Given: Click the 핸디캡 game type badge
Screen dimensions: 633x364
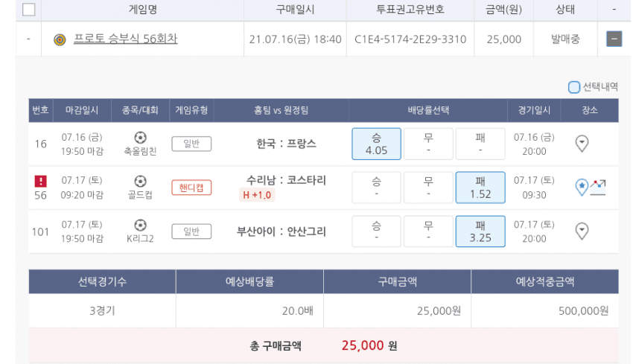Looking at the screenshot, I should (191, 188).
